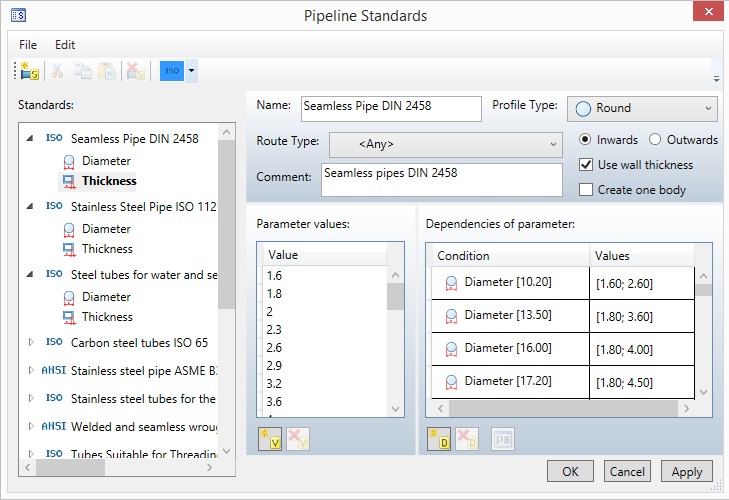Click the Values column header

pyautogui.click(x=643, y=256)
